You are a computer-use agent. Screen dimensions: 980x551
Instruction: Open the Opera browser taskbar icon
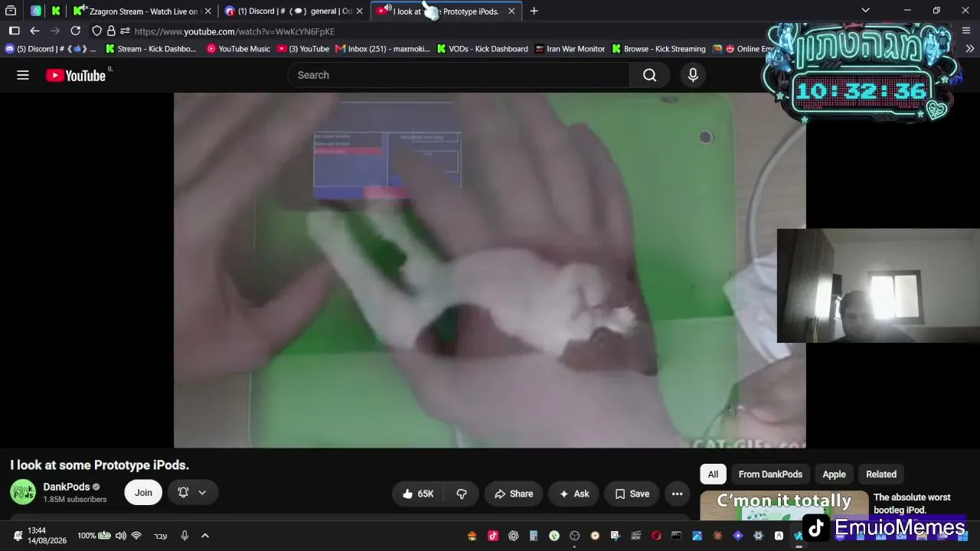(656, 536)
